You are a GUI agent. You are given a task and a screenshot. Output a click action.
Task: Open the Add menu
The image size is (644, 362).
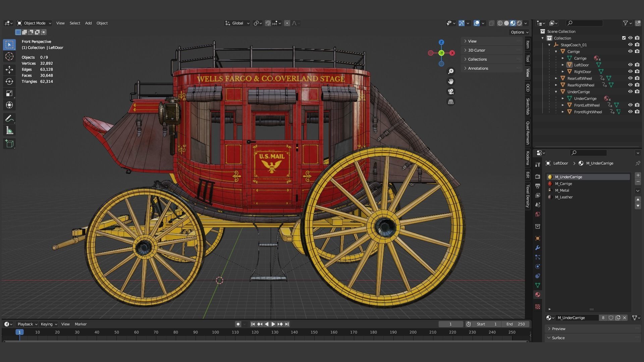pos(88,23)
